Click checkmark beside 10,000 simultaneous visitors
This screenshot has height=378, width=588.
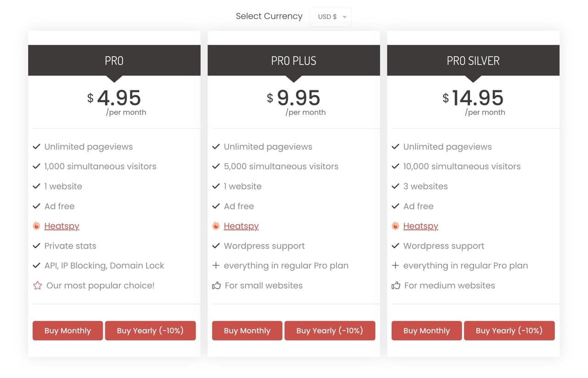point(396,166)
